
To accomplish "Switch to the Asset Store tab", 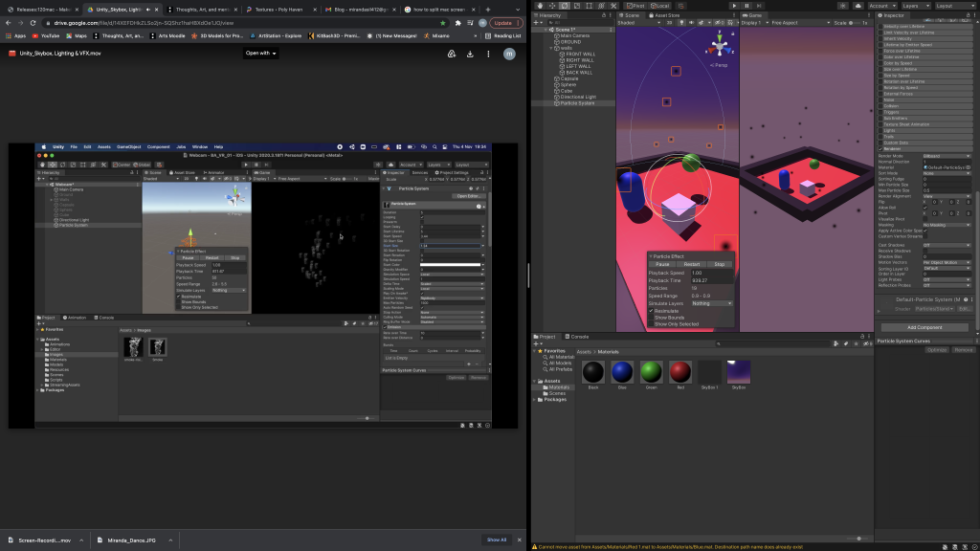I will (665, 16).
